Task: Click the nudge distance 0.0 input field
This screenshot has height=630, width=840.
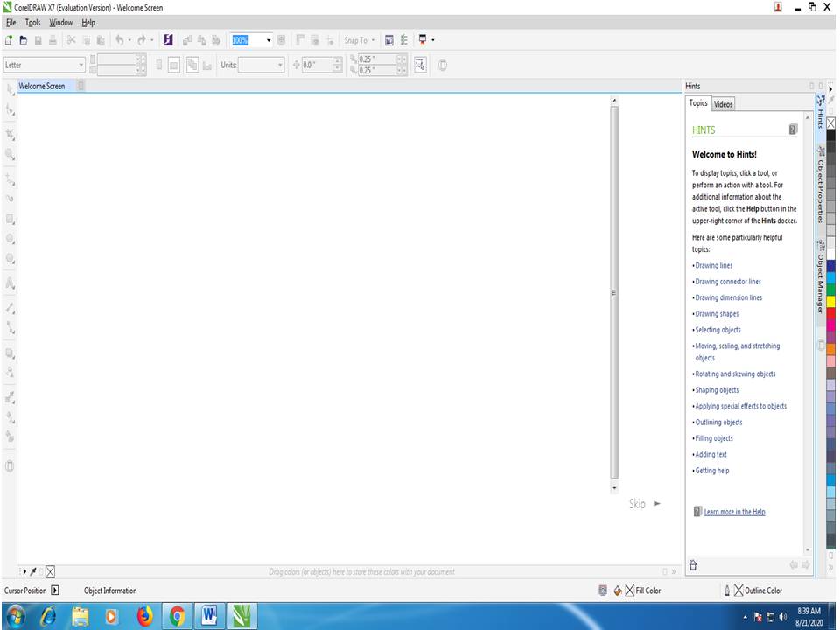Action: click(x=317, y=65)
